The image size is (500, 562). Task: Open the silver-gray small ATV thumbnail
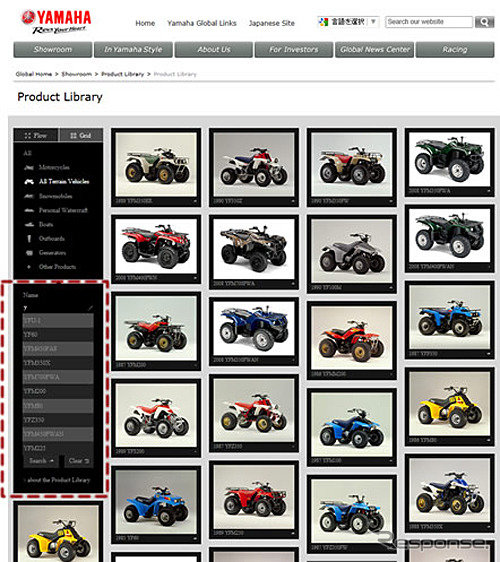point(352,253)
